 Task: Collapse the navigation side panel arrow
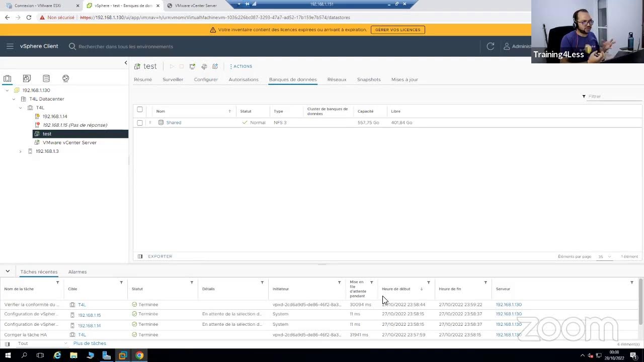pos(126,63)
